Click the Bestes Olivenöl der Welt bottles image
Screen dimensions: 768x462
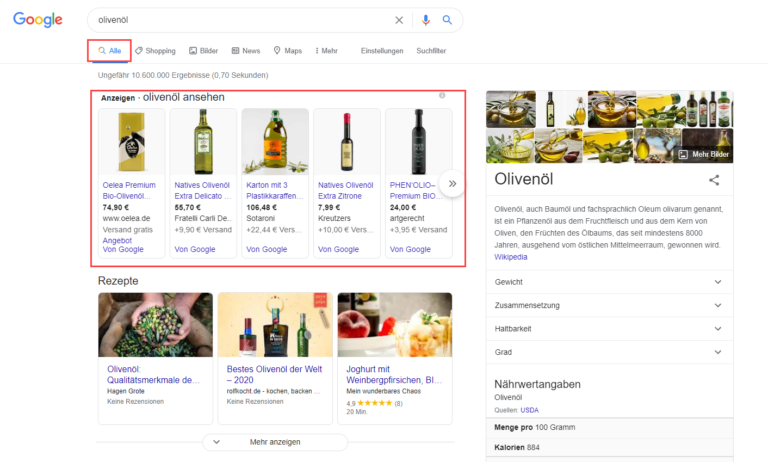click(275, 325)
